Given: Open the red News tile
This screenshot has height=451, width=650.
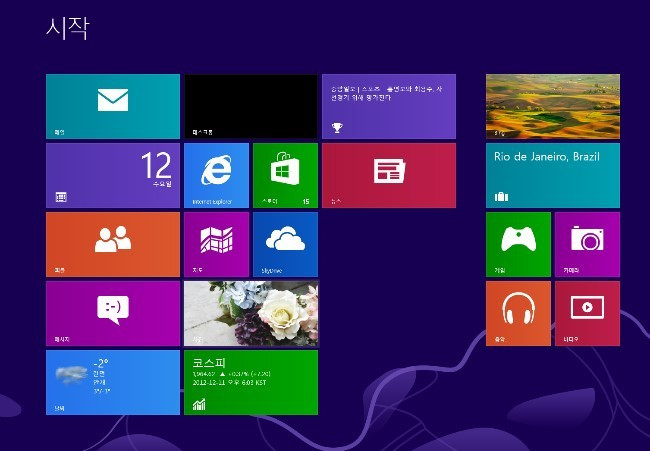Looking at the screenshot, I should click(389, 175).
